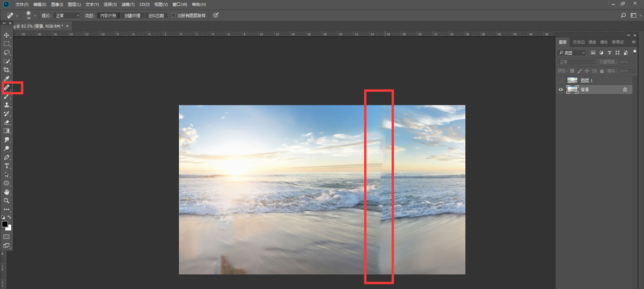This screenshot has height=289, width=644.
Task: Open the fill slider dropdown arrow
Action: click(633, 71)
